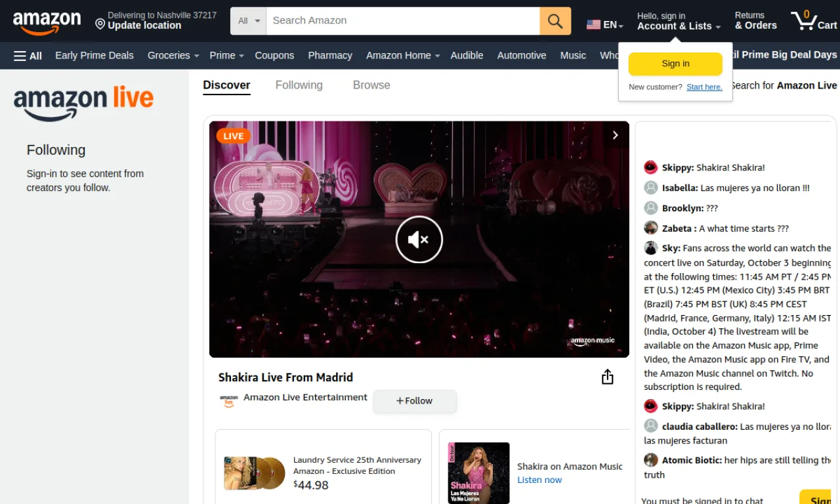Viewport: 840px width, 504px height.
Task: Open Returns & Orders
Action: (755, 21)
